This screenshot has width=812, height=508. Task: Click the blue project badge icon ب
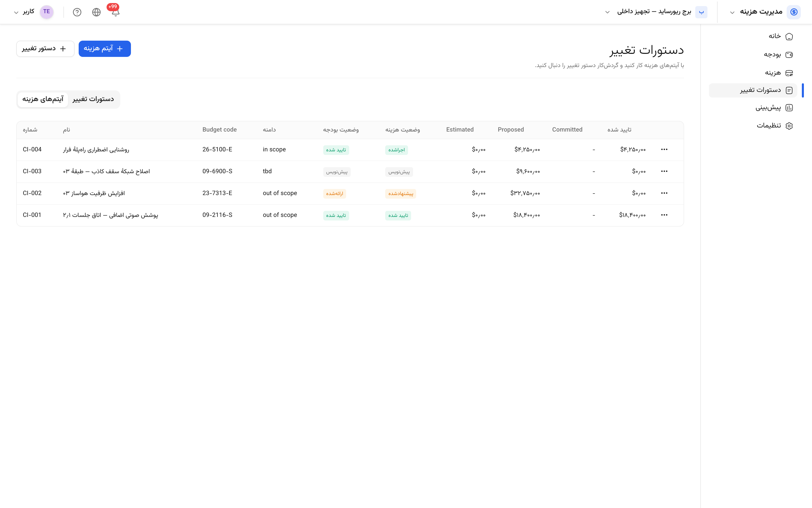coord(701,12)
